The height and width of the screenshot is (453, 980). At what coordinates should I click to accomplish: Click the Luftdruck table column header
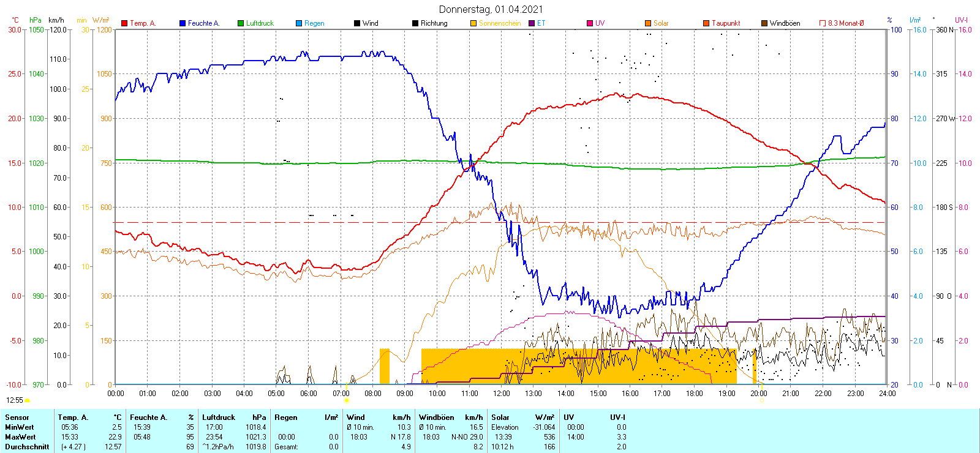pos(219,417)
